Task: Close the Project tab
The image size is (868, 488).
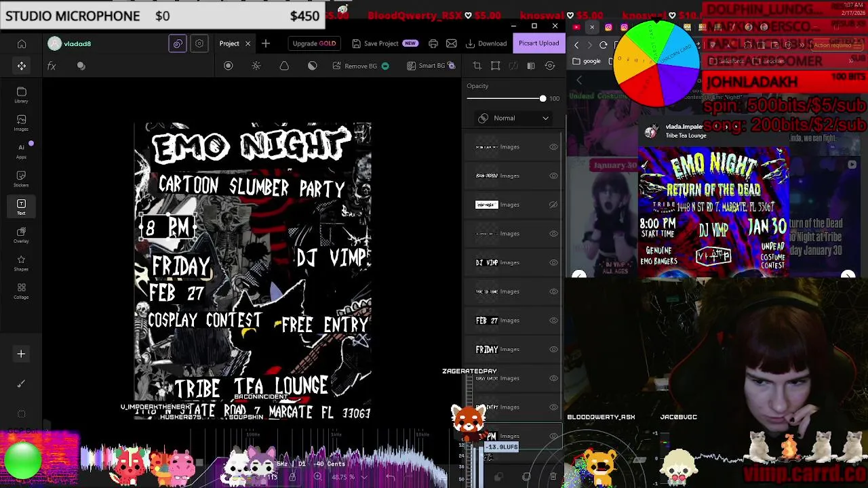Action: coord(248,43)
